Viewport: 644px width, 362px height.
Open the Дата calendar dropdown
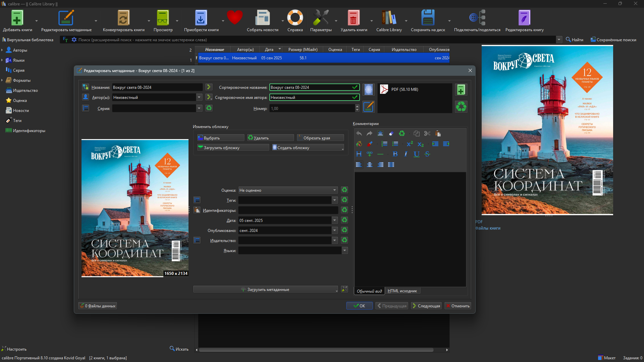334,220
